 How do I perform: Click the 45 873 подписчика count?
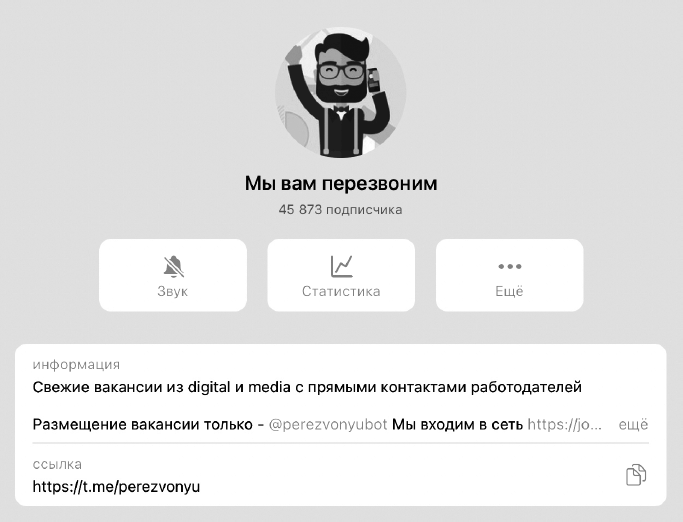coord(341,210)
